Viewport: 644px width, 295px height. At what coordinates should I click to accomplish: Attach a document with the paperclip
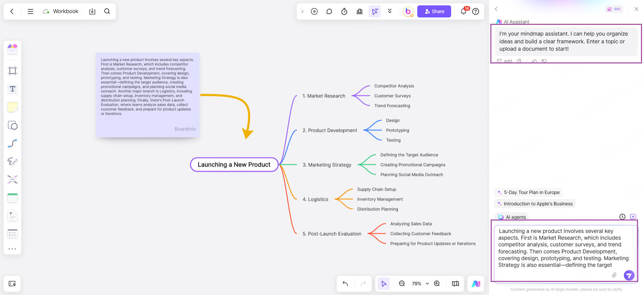(614, 275)
